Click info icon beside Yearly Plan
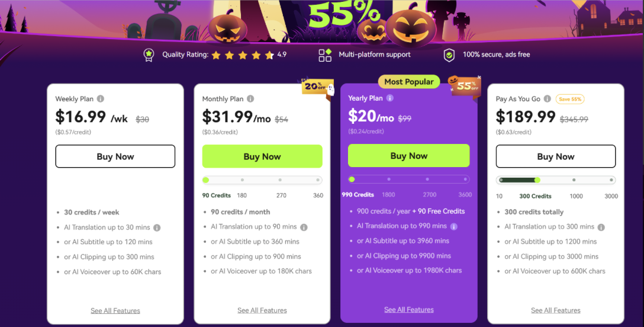This screenshot has height=327, width=644. pos(390,98)
